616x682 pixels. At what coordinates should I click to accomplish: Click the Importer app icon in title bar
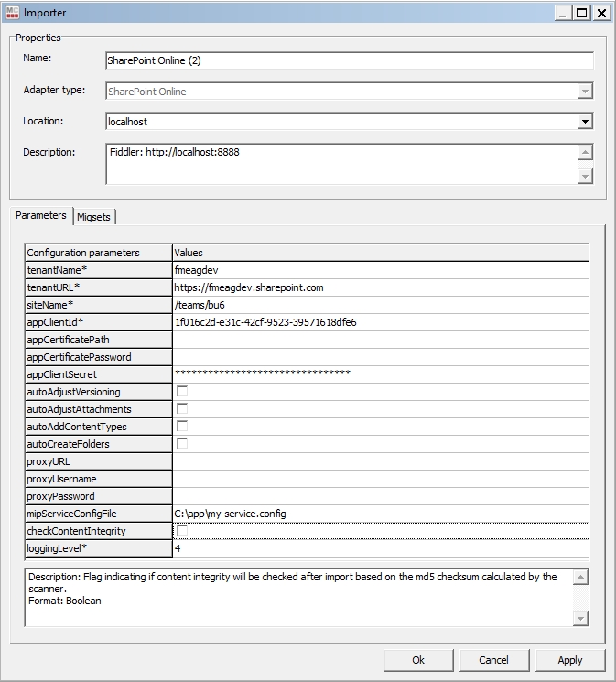pos(13,13)
